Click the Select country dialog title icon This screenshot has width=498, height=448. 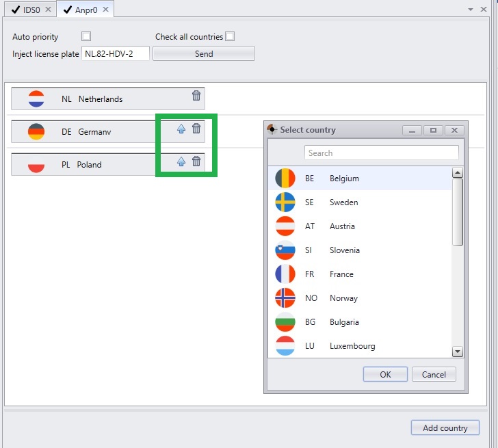(272, 129)
